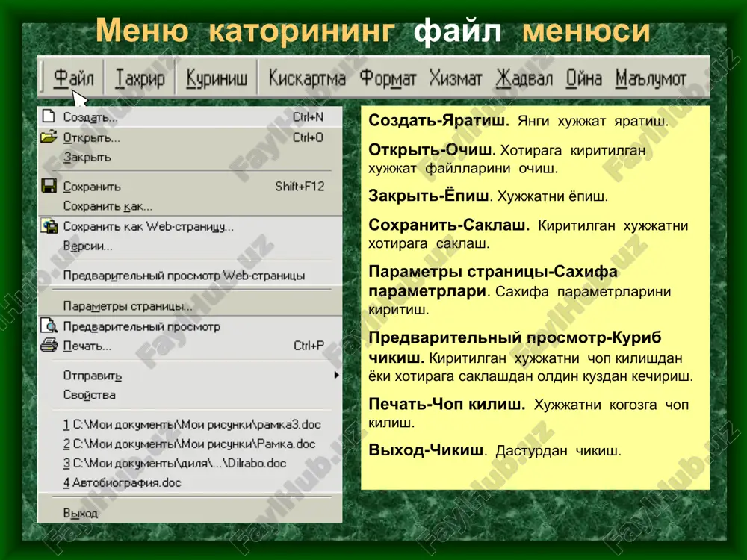
Task: Click the Выход-Чикиш description heading
Action: click(426, 450)
